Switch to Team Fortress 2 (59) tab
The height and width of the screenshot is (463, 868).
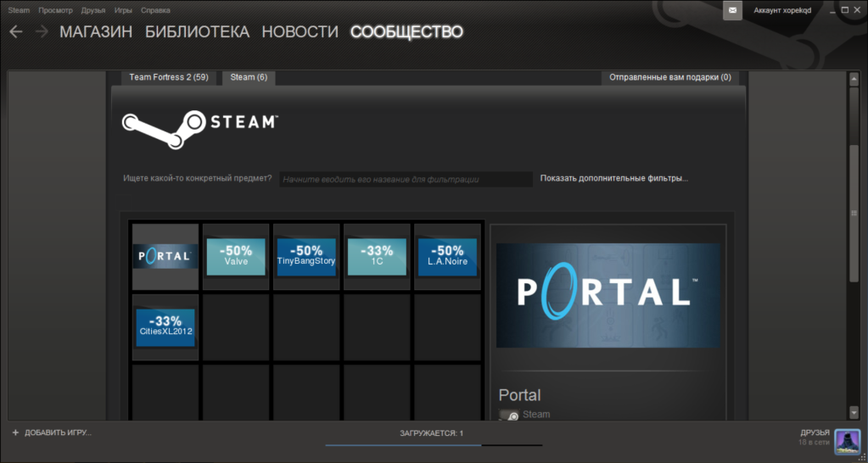[168, 77]
